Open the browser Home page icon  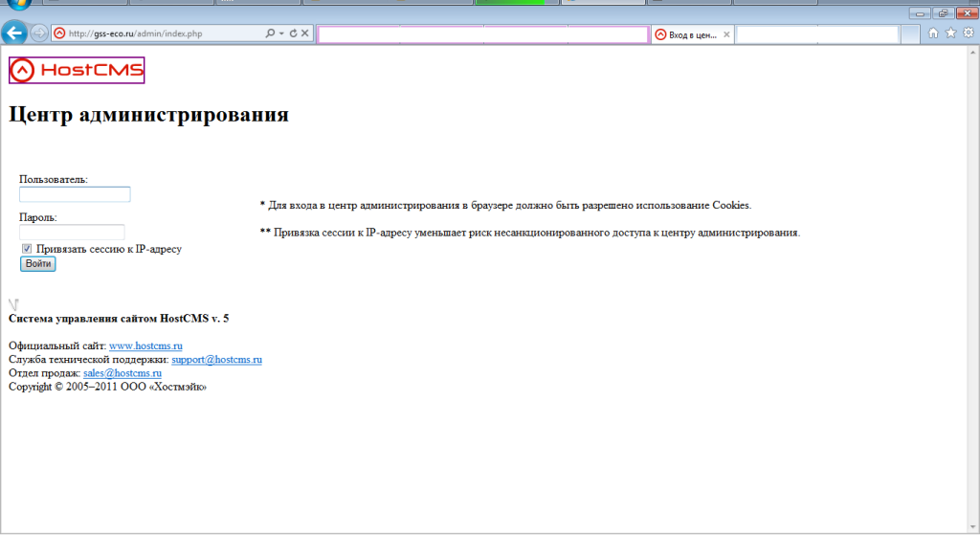(933, 33)
